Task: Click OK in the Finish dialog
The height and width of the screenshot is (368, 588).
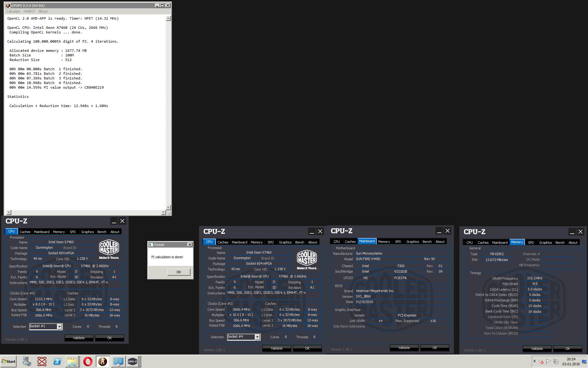Action: (179, 272)
